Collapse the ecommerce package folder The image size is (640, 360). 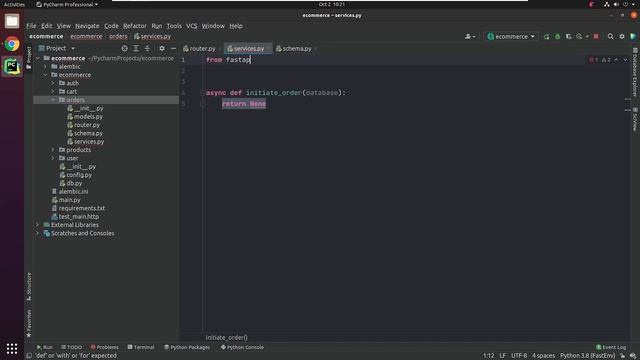tap(45, 75)
